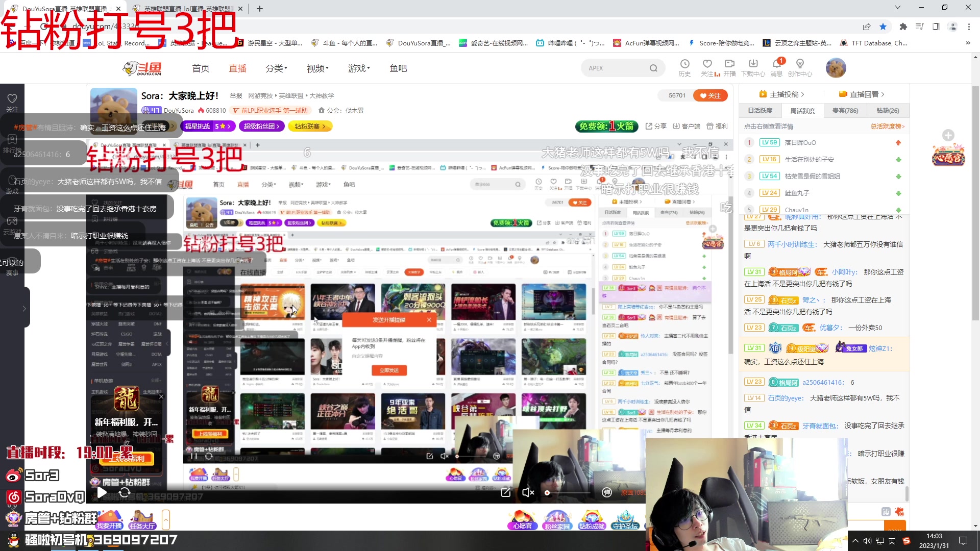Click the 分享 share icon
The height and width of the screenshot is (551, 980).
[656, 126]
